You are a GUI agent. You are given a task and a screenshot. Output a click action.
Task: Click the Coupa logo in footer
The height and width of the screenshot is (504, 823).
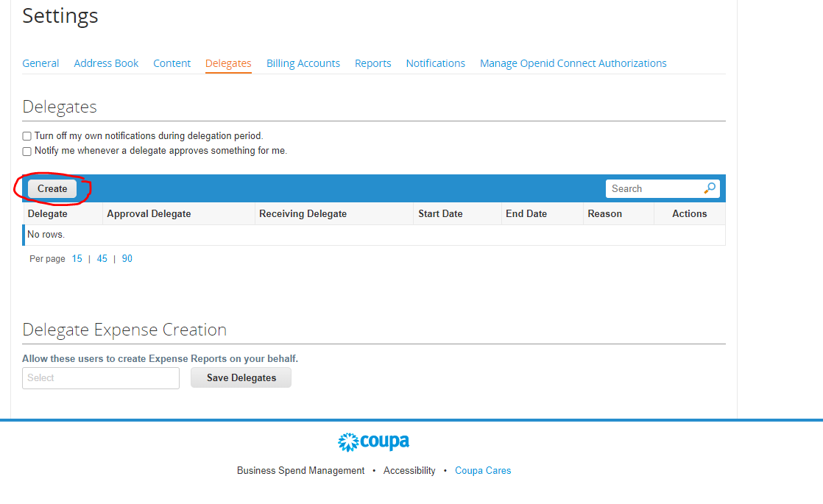click(x=373, y=442)
